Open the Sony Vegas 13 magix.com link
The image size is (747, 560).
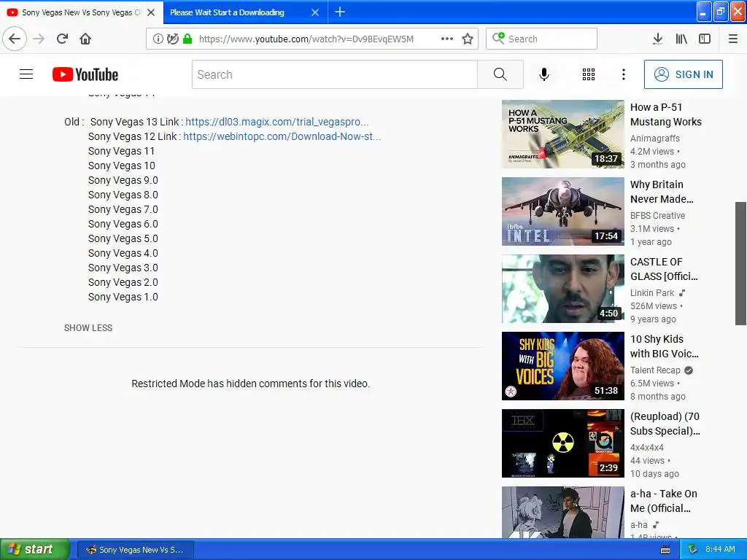click(x=276, y=122)
